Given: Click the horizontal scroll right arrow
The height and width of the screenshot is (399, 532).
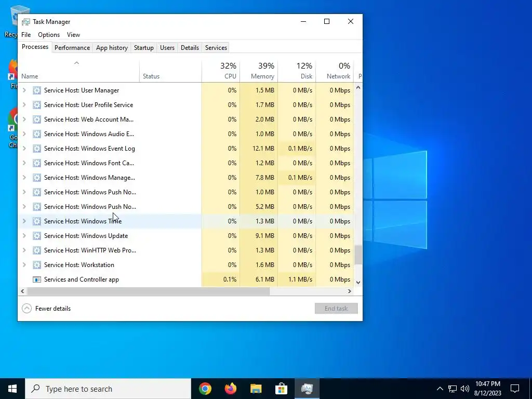Looking at the screenshot, I should [x=350, y=291].
